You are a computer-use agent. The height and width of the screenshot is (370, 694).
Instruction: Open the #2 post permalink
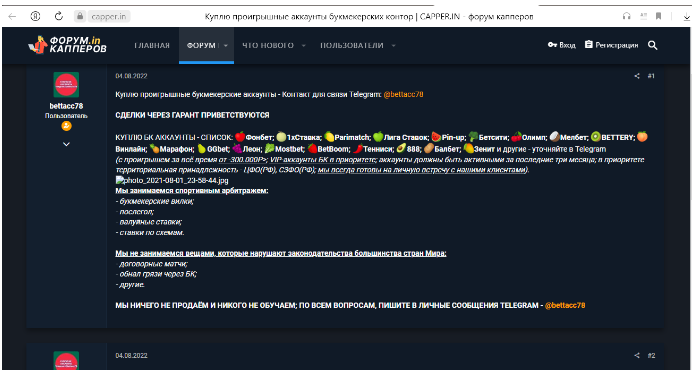pyautogui.click(x=651, y=355)
